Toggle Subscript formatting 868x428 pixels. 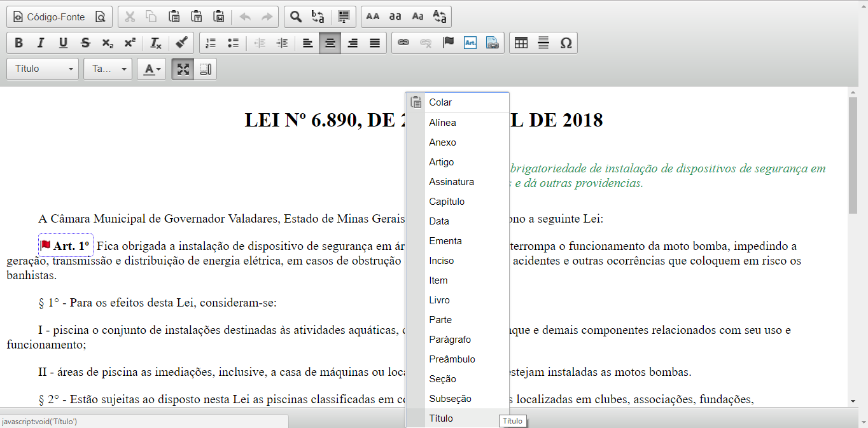pyautogui.click(x=108, y=43)
